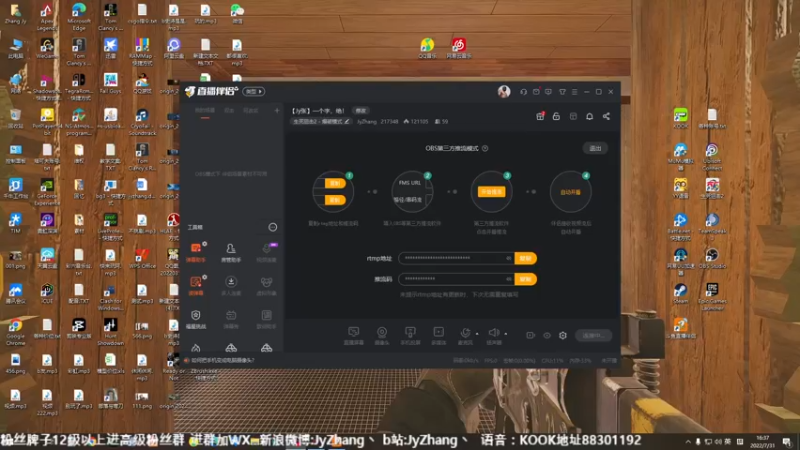
Task: Click the share icon at top right
Action: click(606, 116)
